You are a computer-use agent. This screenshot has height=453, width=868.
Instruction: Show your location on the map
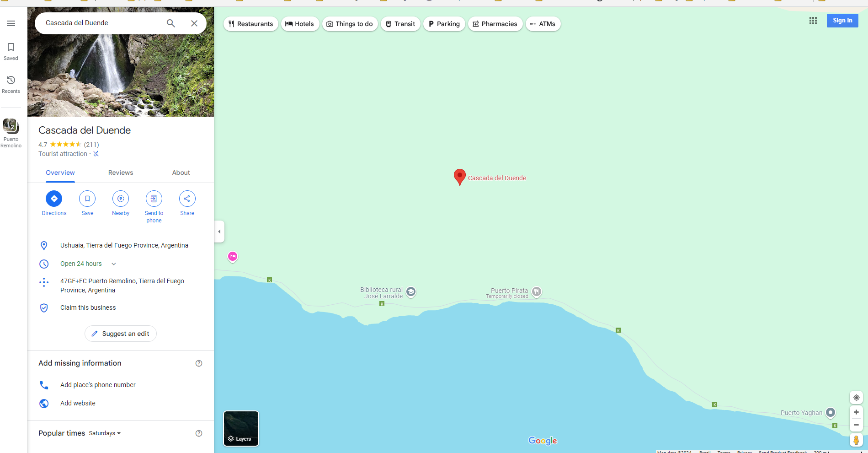[x=856, y=398]
